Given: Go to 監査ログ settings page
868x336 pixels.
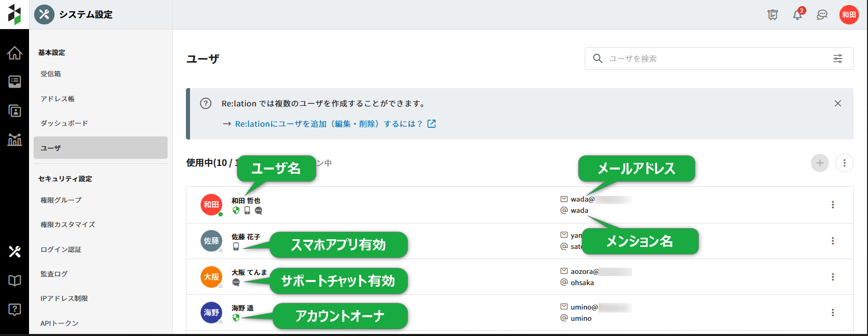Looking at the screenshot, I should (54, 274).
